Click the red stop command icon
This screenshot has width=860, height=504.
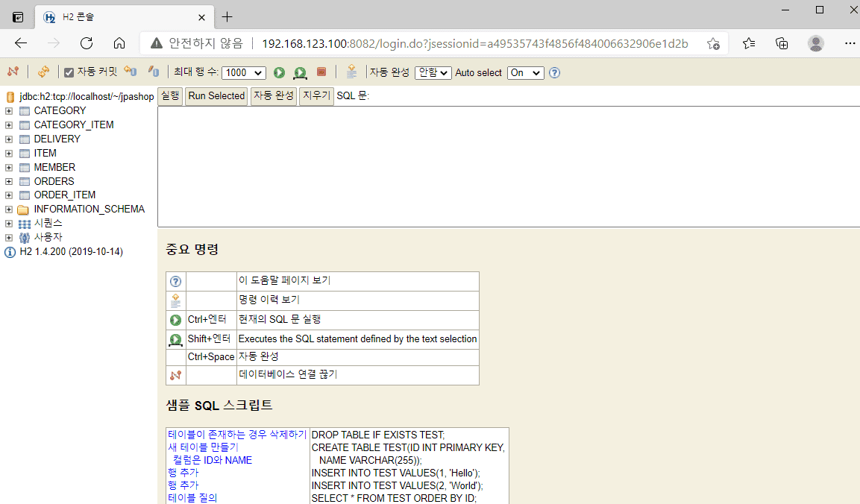(x=321, y=72)
